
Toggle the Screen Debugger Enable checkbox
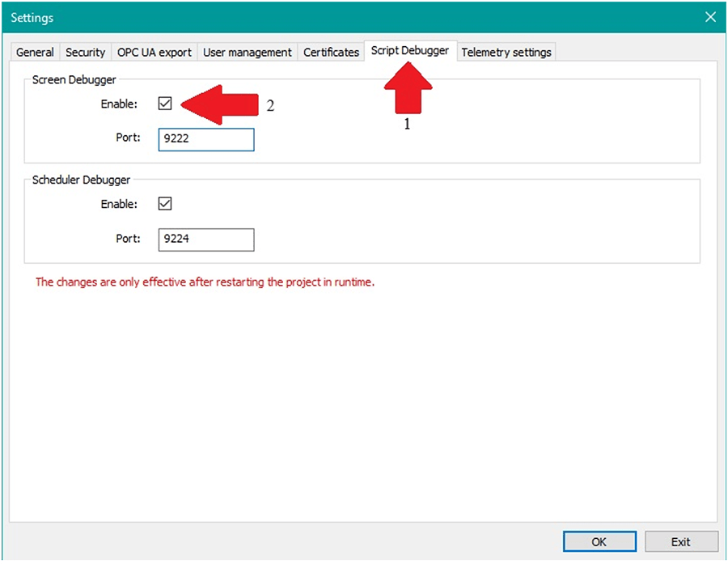pyautogui.click(x=165, y=103)
